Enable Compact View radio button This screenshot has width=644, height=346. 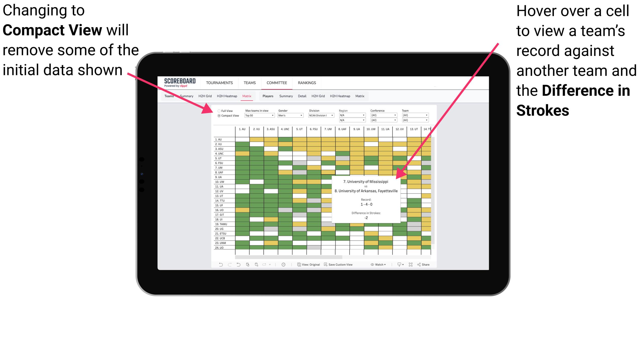click(x=218, y=117)
